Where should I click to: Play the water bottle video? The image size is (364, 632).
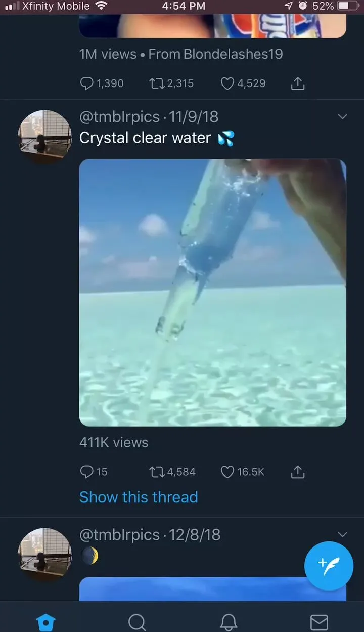212,292
